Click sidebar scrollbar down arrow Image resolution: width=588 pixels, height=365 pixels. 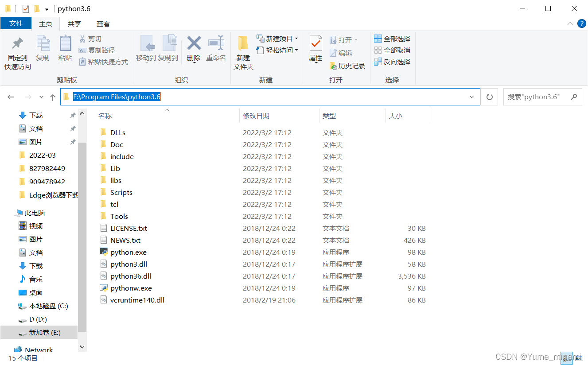[82, 347]
